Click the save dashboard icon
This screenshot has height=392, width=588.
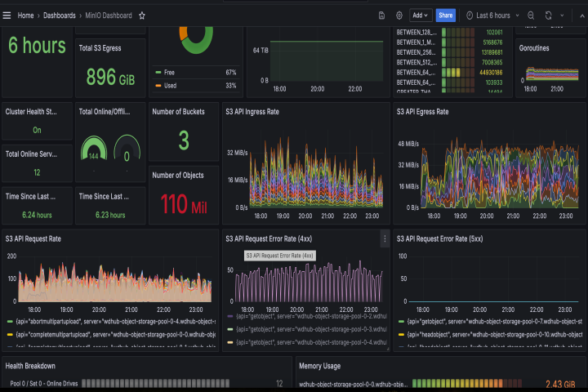point(381,16)
